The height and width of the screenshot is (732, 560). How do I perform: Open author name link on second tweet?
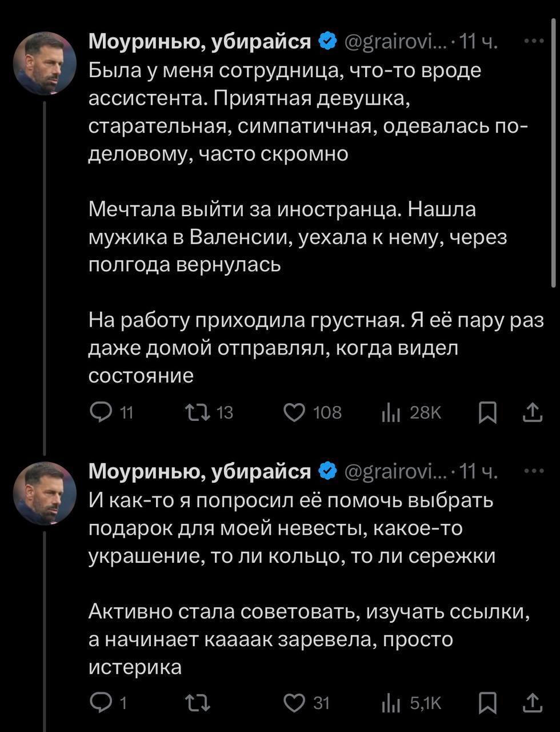[x=199, y=471]
